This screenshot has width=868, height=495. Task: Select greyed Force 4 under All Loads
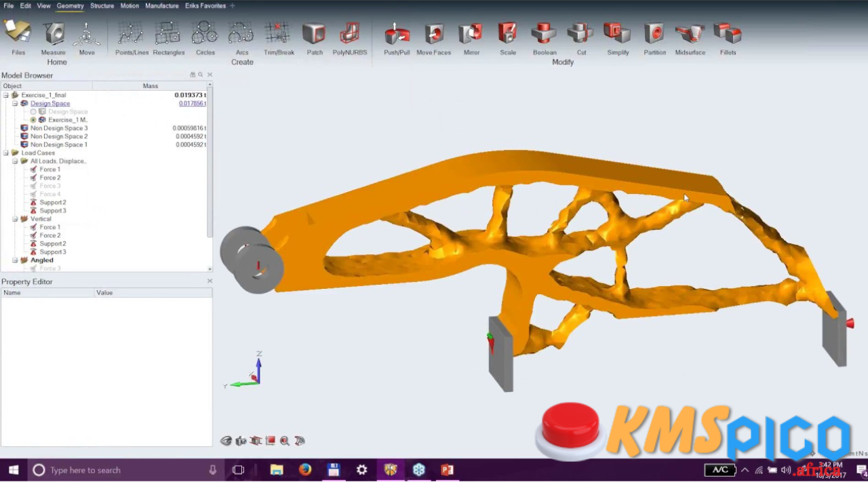pos(50,194)
